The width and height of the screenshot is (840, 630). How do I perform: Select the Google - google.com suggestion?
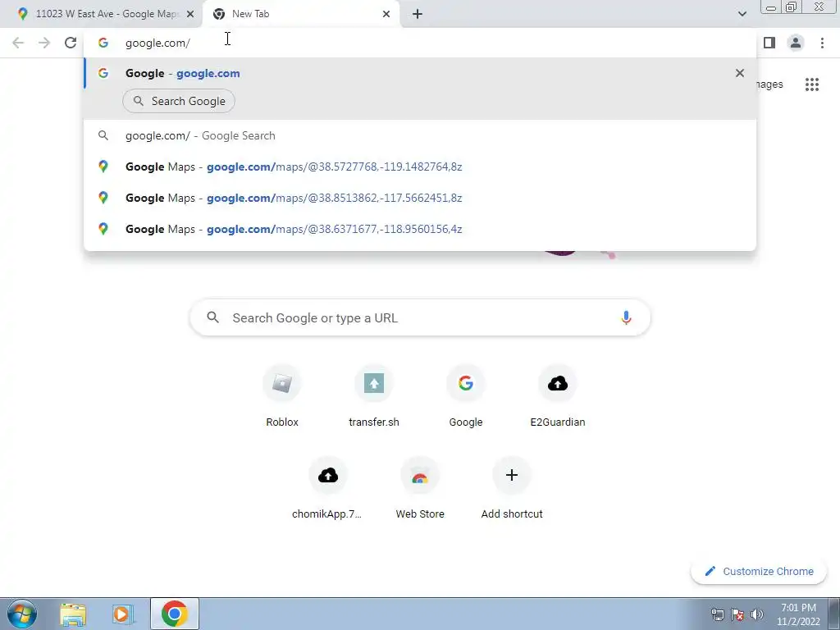coord(420,73)
